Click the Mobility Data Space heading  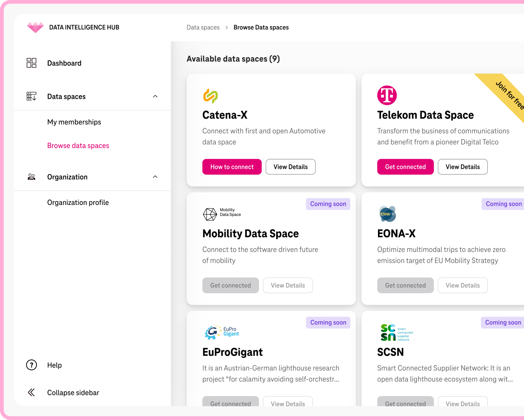251,234
